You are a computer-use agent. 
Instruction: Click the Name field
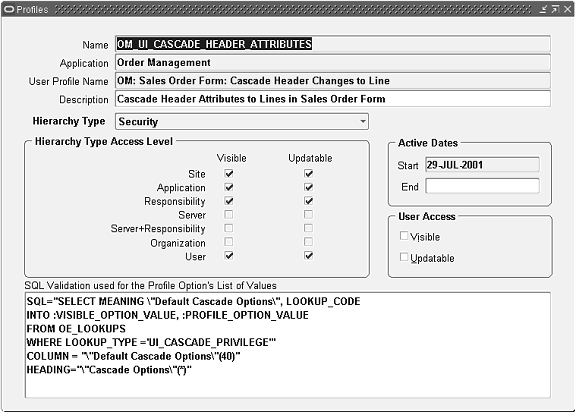pyautogui.click(x=333, y=44)
